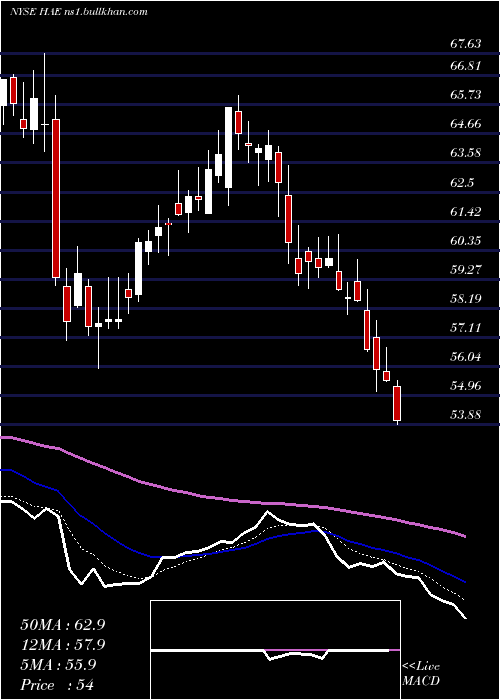Click the last red candlestick near 53.88
This screenshot has width=500, height=700.
point(397,404)
